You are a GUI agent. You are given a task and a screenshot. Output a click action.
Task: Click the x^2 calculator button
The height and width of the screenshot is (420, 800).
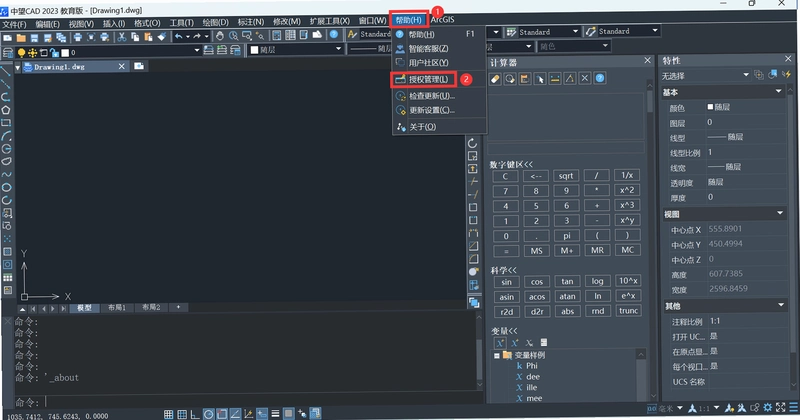(x=627, y=190)
